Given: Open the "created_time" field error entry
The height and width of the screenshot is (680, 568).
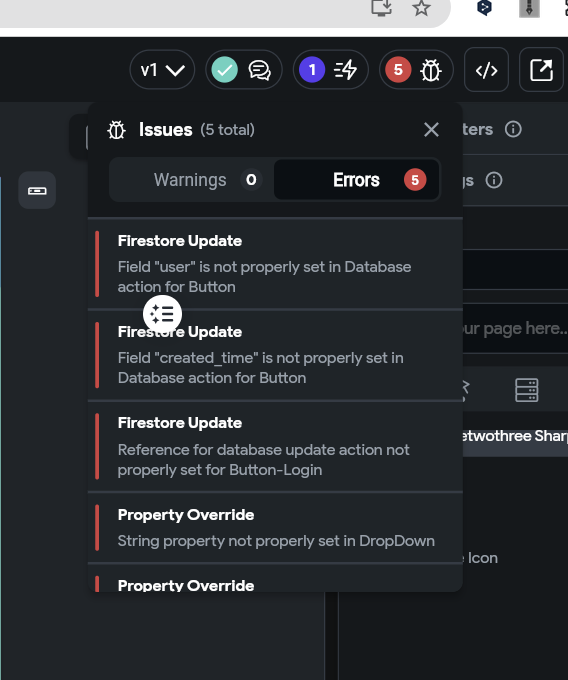Looking at the screenshot, I should point(275,355).
